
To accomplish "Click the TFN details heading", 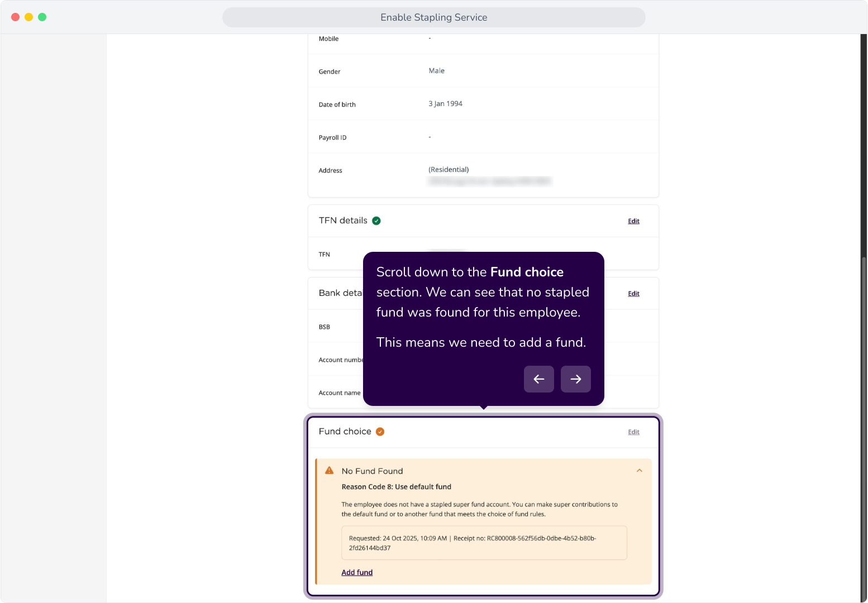I will tap(343, 221).
